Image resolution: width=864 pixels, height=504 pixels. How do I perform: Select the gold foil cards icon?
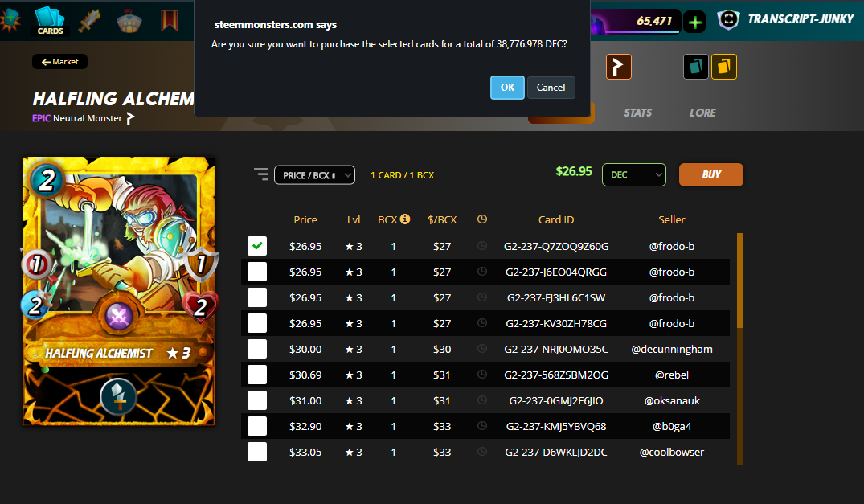(724, 67)
